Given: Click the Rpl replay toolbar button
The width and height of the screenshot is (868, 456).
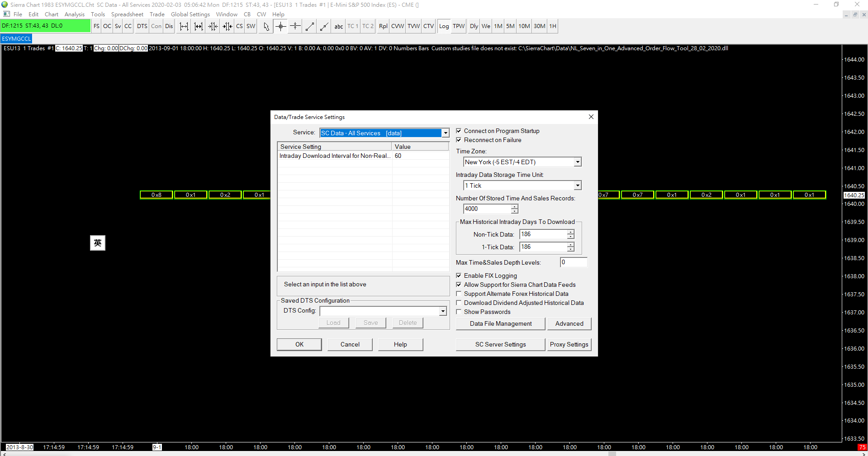Looking at the screenshot, I should [x=383, y=26].
